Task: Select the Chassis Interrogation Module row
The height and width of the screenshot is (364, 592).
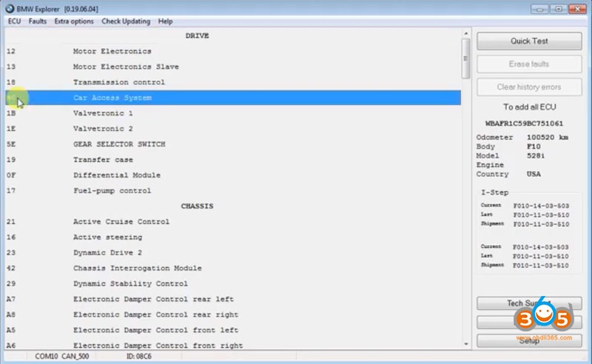Action: (x=233, y=268)
